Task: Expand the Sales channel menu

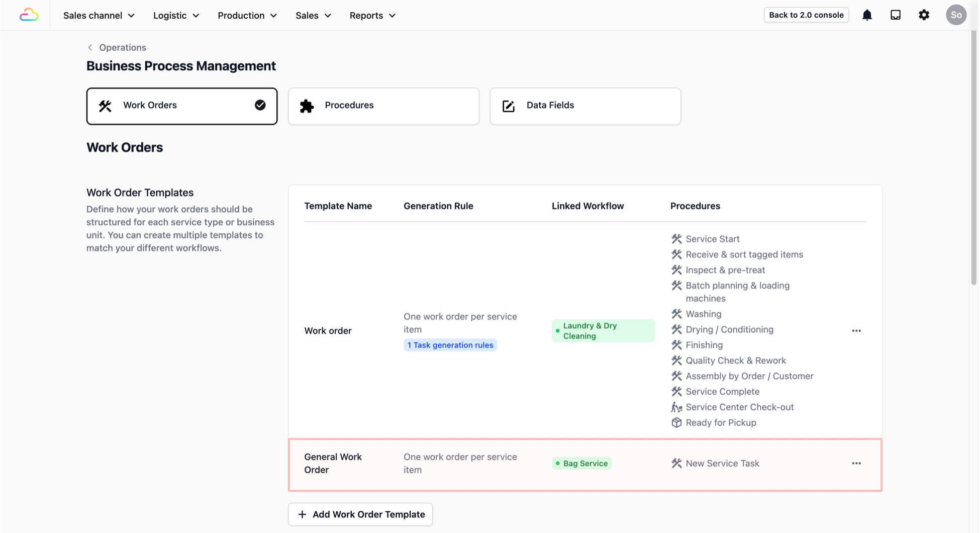Action: pos(99,16)
